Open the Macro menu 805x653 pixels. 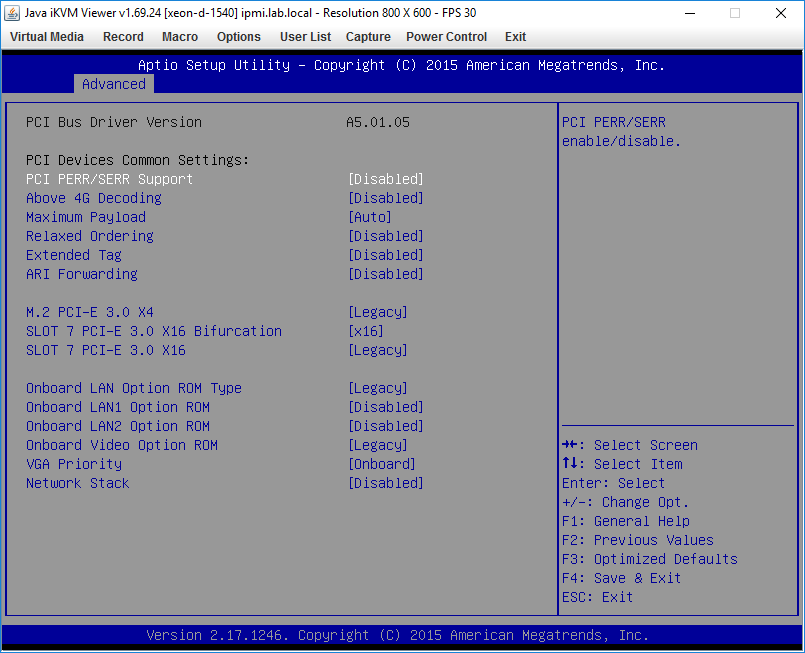point(180,37)
